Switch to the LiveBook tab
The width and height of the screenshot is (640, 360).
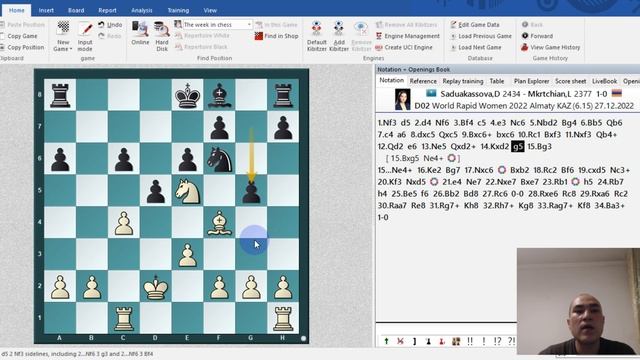(x=604, y=81)
